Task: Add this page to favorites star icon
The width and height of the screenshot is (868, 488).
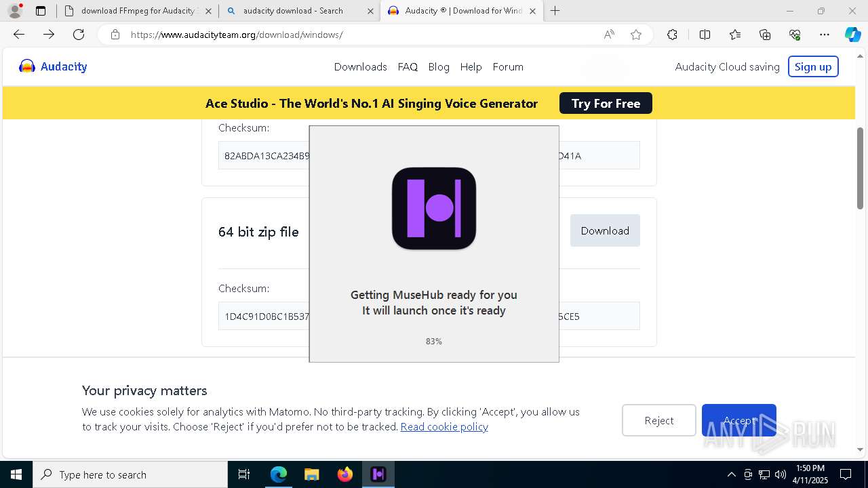Action: [636, 35]
